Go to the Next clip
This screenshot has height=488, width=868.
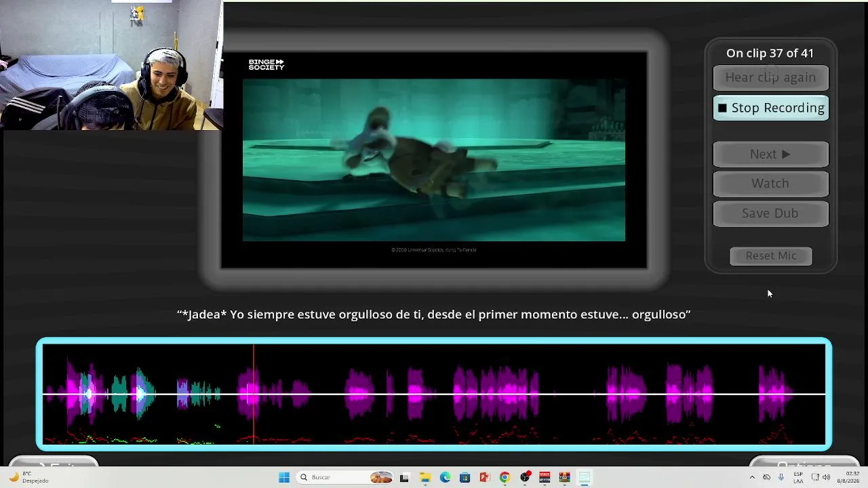click(x=770, y=154)
